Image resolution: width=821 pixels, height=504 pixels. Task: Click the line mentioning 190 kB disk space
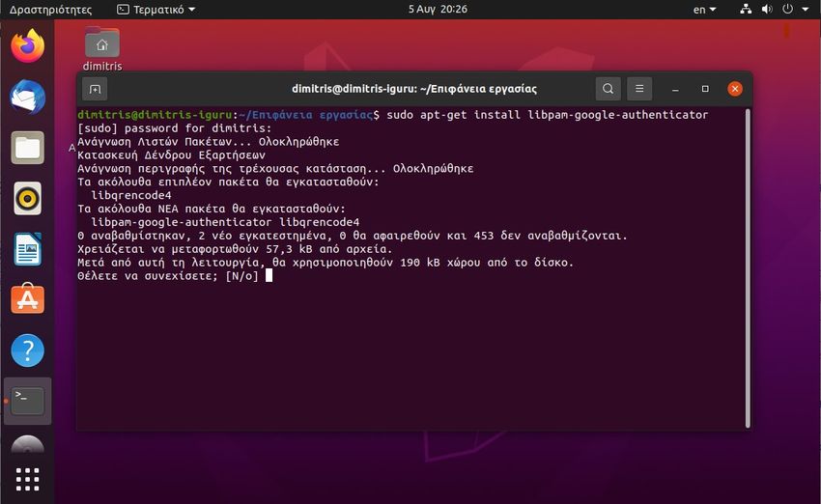click(x=326, y=263)
